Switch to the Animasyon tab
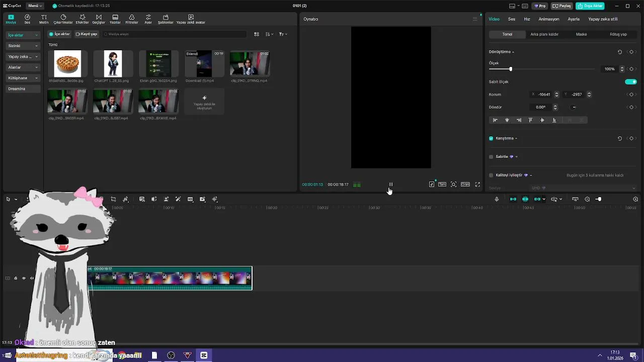The height and width of the screenshot is (362, 644). click(549, 19)
